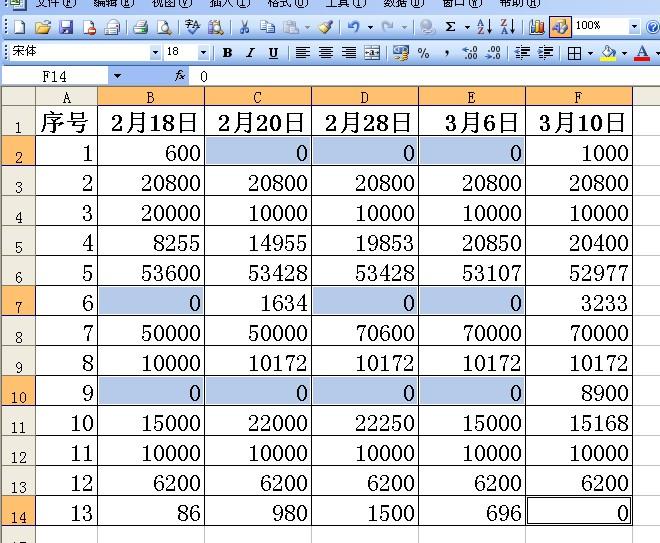Open the font size dropdown showing 18
This screenshot has height=543, width=660.
(x=203, y=53)
